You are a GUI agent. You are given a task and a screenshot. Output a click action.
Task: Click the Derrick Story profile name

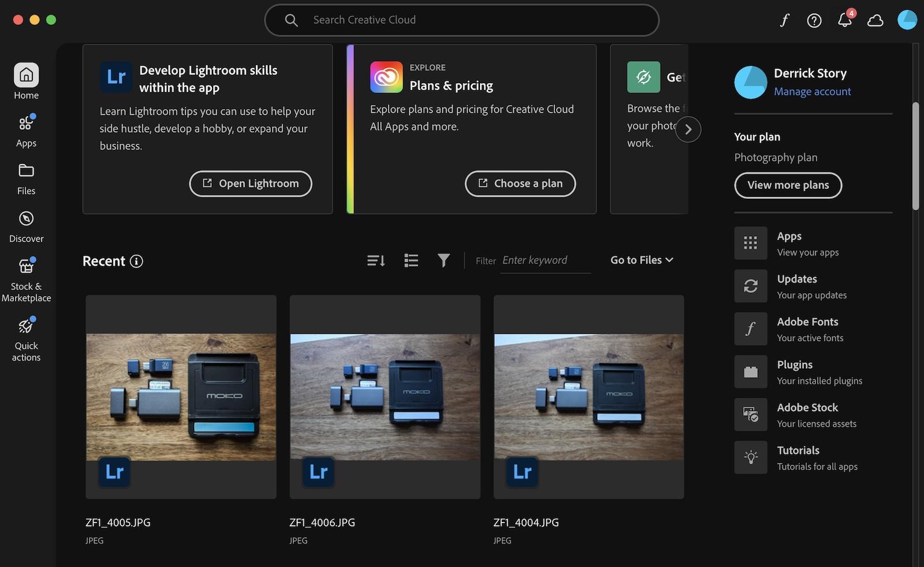point(810,73)
